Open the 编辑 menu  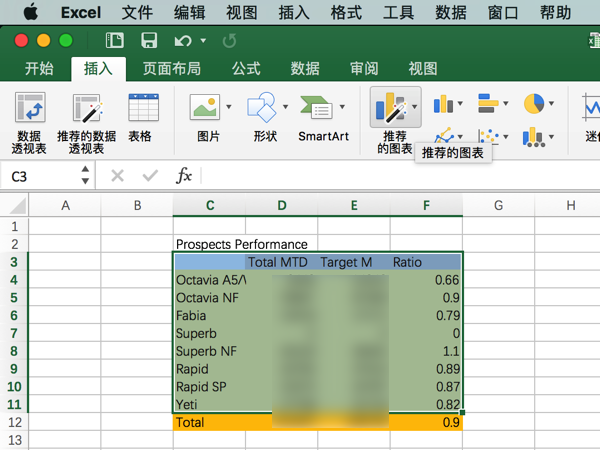point(189,13)
